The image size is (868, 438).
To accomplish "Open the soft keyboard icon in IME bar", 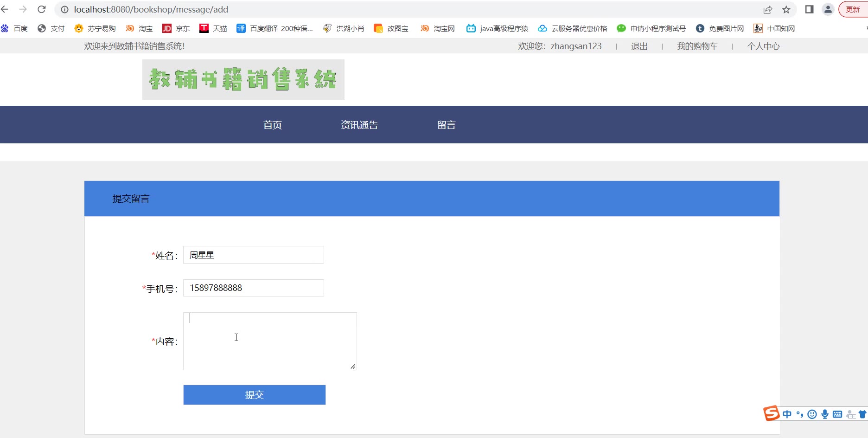I will click(837, 414).
